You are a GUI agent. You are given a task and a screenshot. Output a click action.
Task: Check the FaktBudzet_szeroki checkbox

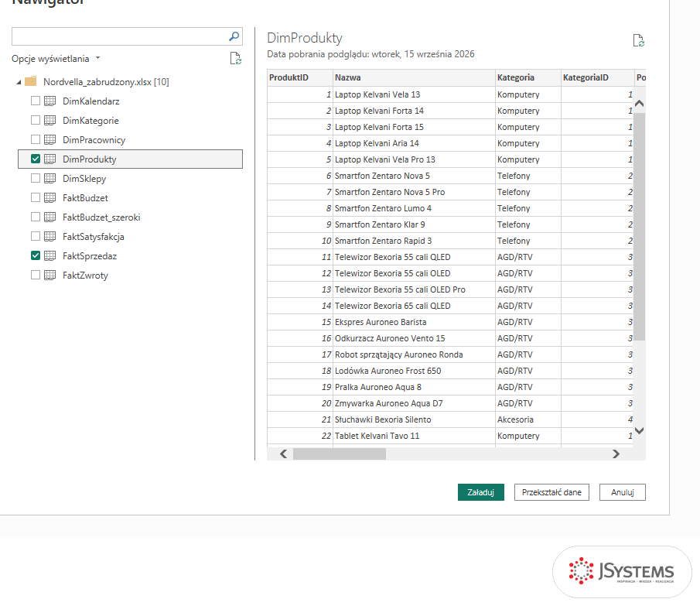pos(36,217)
